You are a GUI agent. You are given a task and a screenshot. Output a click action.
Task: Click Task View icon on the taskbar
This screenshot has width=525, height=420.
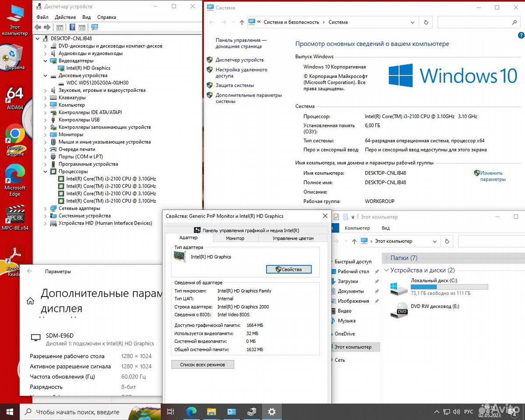pos(171,412)
